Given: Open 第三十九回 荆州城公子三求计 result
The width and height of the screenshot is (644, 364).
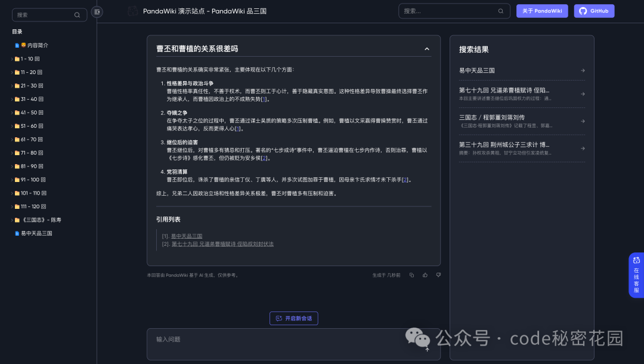Looking at the screenshot, I should click(504, 144).
